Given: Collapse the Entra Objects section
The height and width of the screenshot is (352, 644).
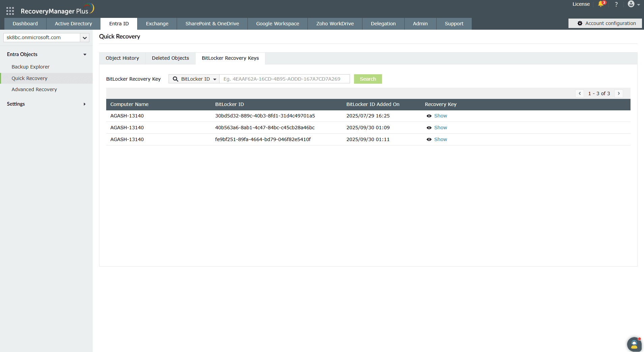Looking at the screenshot, I should click(x=85, y=54).
